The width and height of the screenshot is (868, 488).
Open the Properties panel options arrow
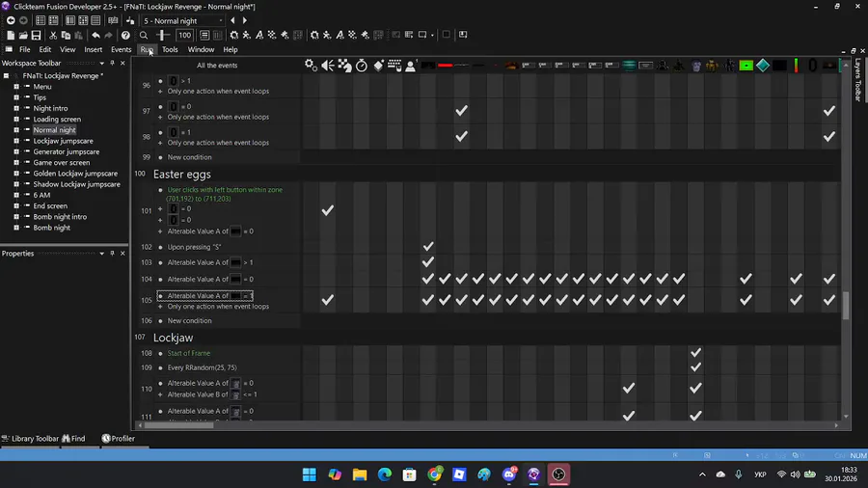(x=102, y=254)
